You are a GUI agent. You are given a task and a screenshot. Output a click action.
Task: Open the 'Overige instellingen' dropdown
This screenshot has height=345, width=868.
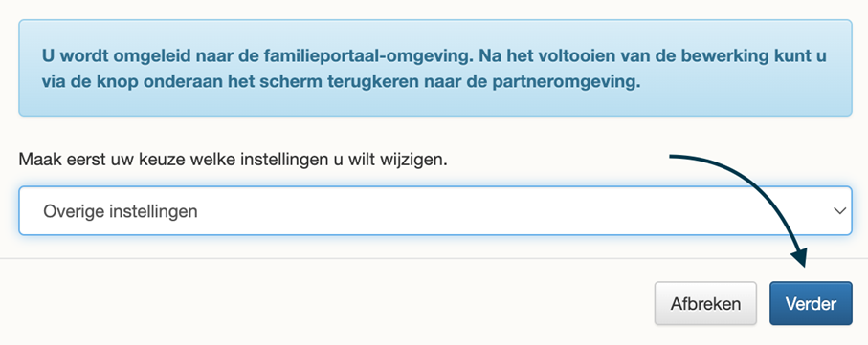435,210
